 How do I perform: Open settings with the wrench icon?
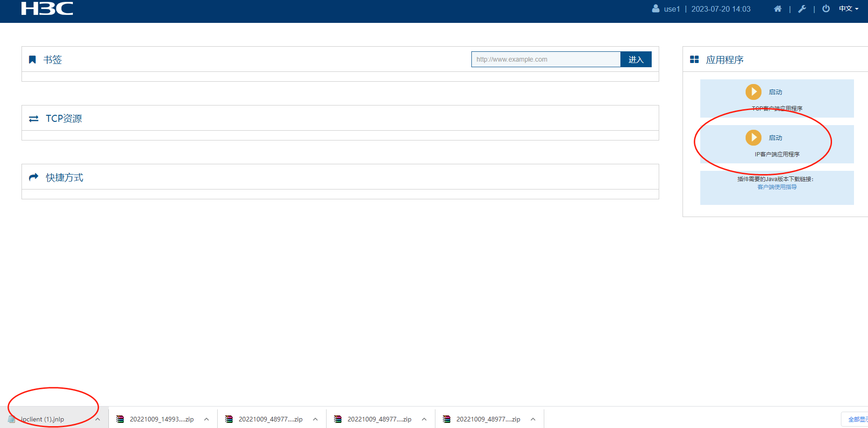tap(802, 9)
